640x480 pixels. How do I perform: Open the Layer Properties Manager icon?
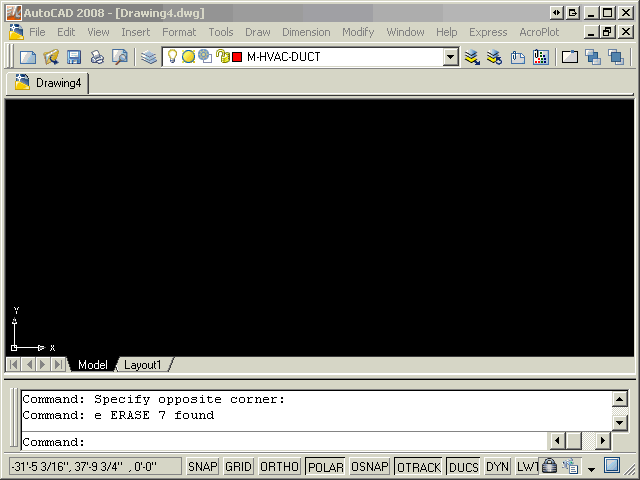click(x=149, y=57)
